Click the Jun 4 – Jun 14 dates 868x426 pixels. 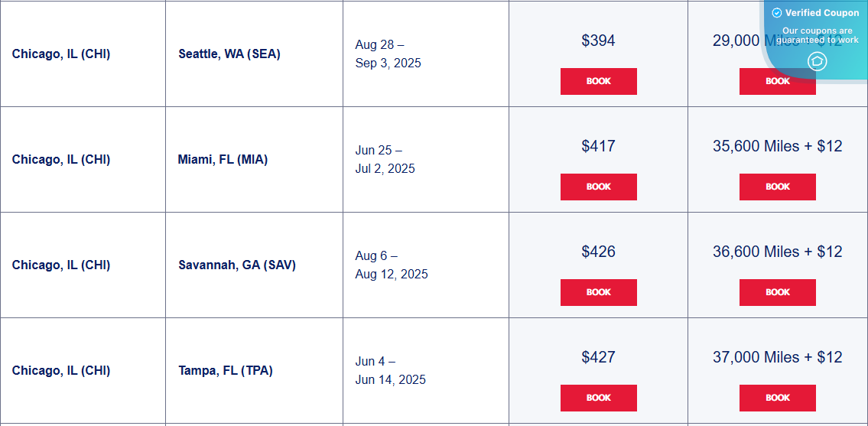tap(390, 370)
